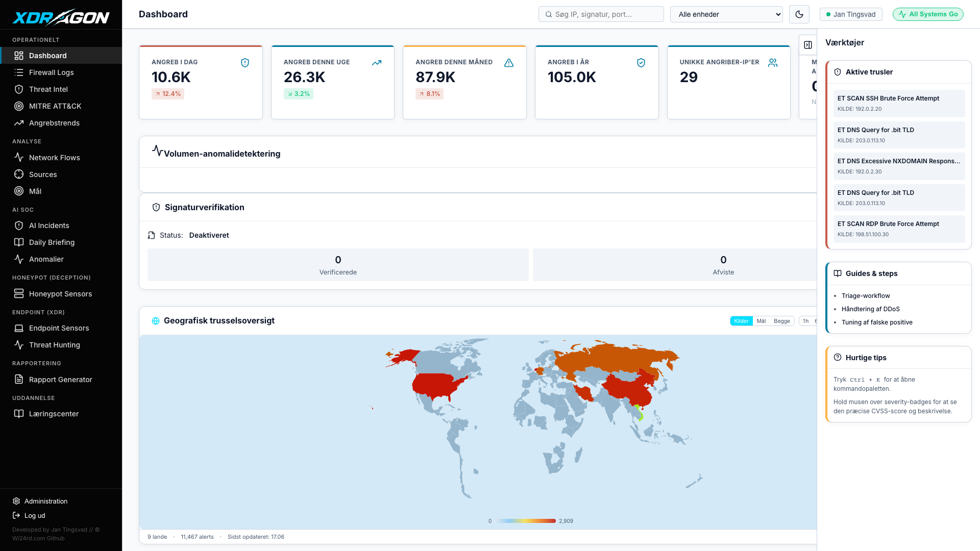Click the Daily Briefing book icon
980x551 pixels.
[x=19, y=242]
